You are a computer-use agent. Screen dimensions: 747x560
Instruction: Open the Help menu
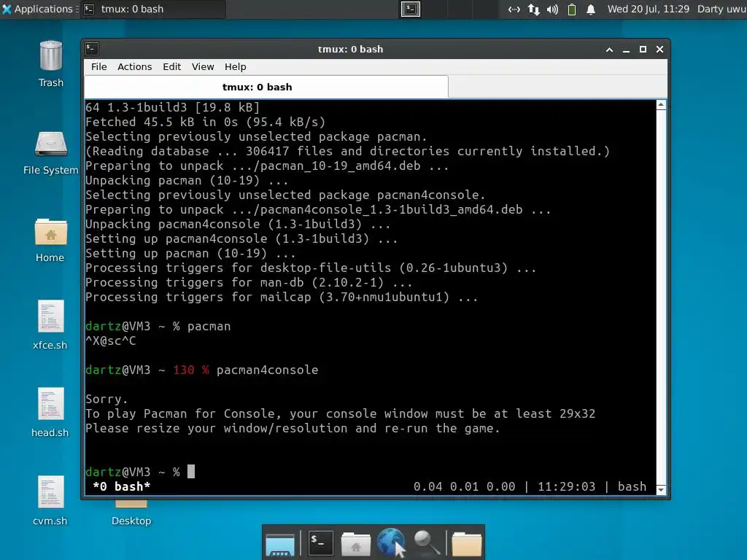pos(236,66)
